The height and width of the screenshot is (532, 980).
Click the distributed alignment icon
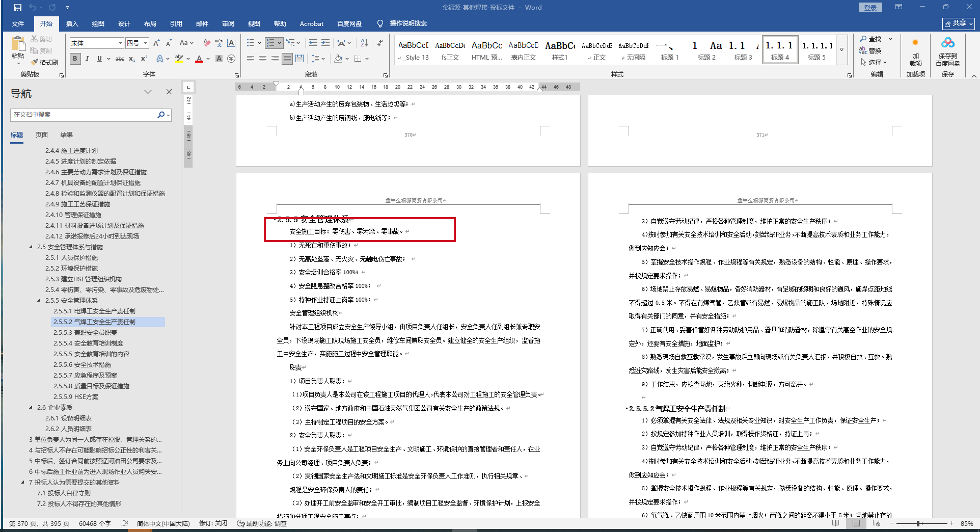(300, 59)
